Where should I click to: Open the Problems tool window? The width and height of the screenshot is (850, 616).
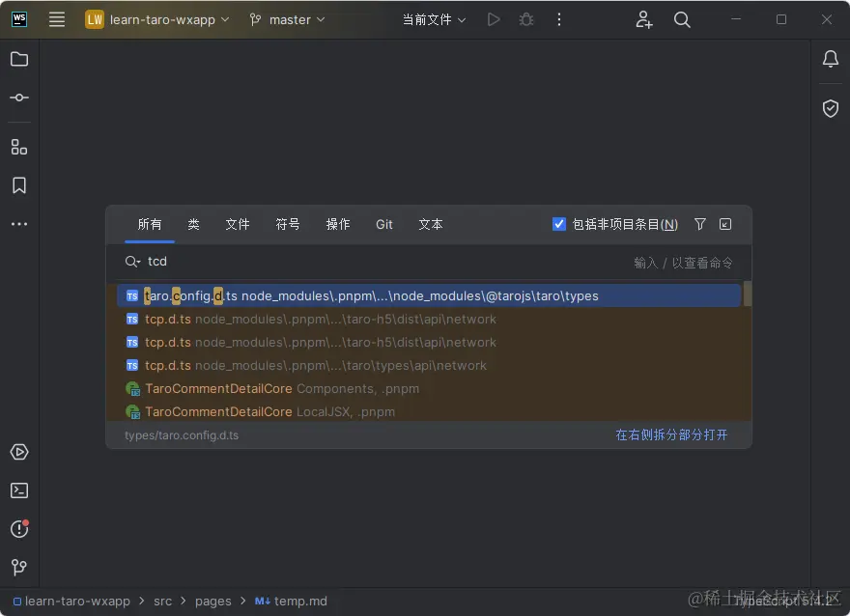(x=19, y=529)
